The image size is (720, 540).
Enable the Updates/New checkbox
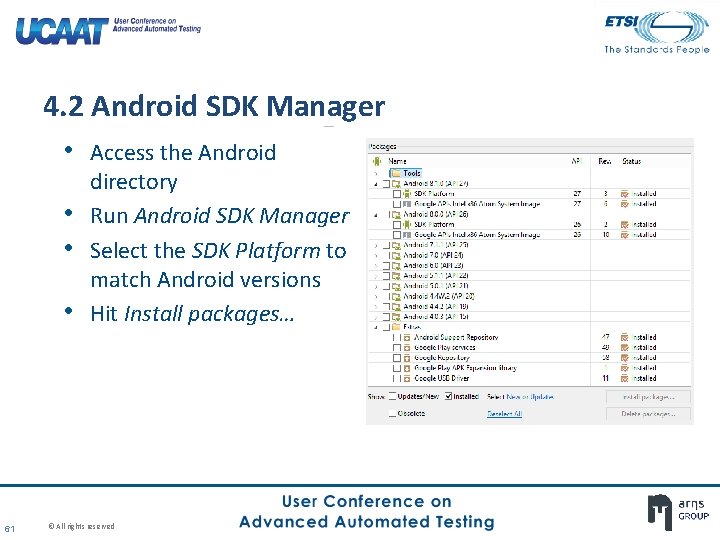click(393, 396)
